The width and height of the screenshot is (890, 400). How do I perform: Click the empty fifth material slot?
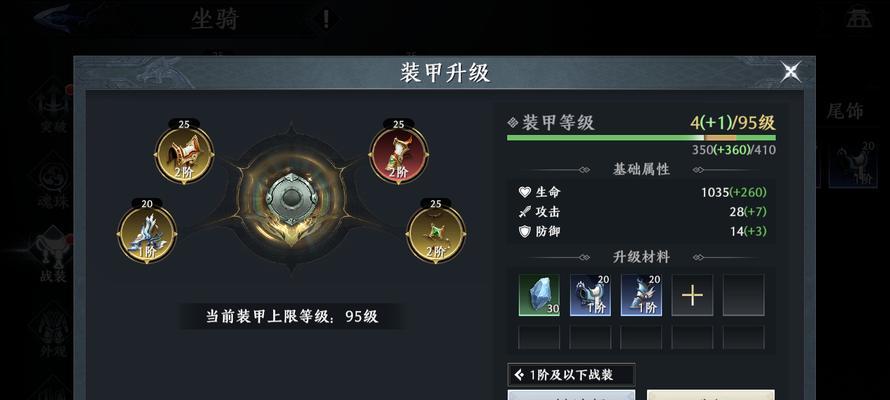click(x=743, y=295)
